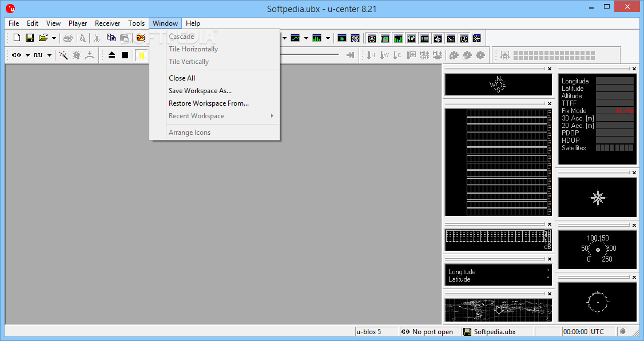
Task: Click the world map thumbnail panel
Action: [x=498, y=310]
